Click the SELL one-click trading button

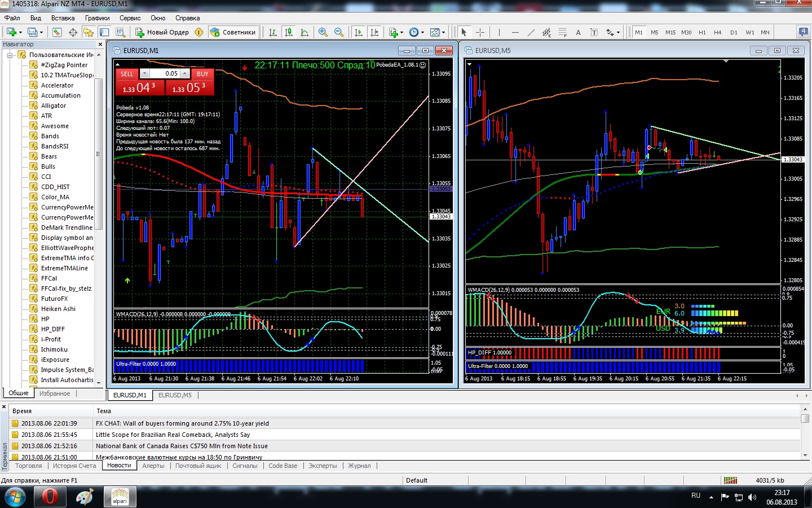coord(127,74)
